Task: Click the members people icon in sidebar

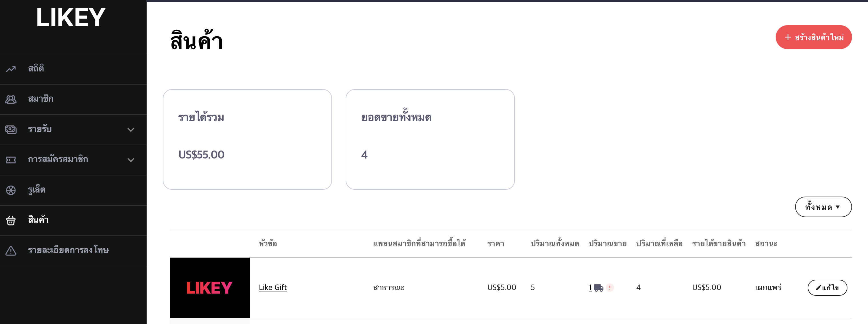Action: tap(11, 99)
